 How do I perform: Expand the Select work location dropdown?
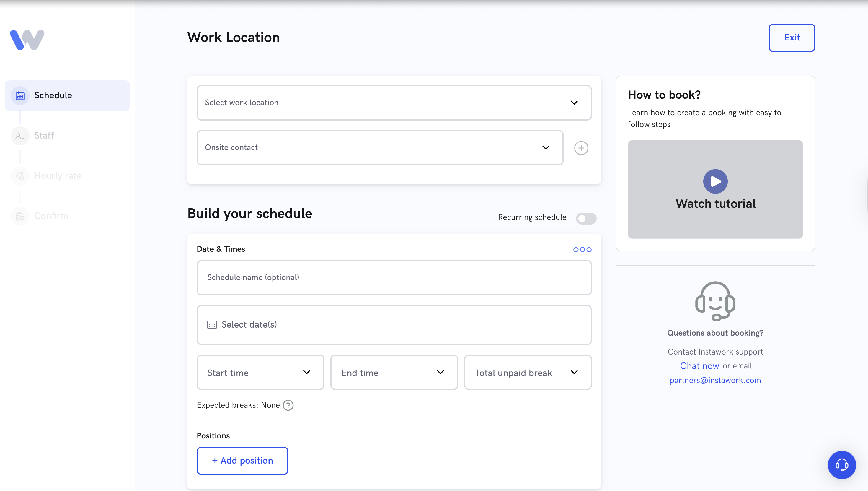pyautogui.click(x=394, y=103)
